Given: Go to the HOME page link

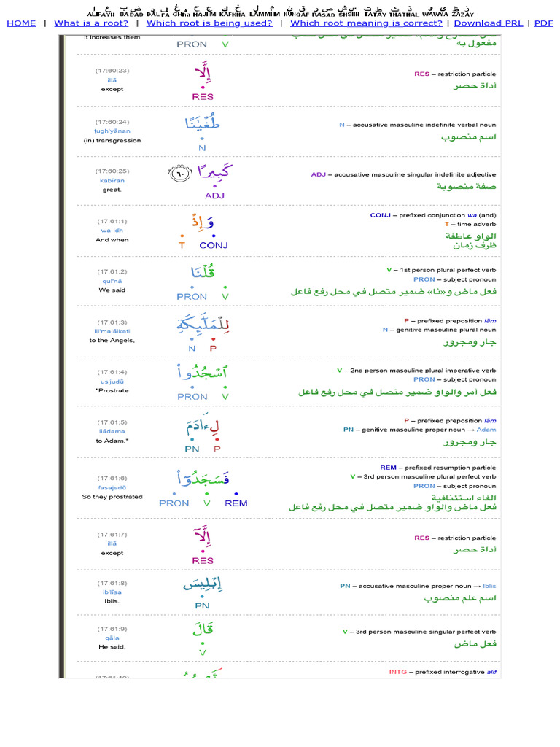Looking at the screenshot, I should (x=21, y=23).
